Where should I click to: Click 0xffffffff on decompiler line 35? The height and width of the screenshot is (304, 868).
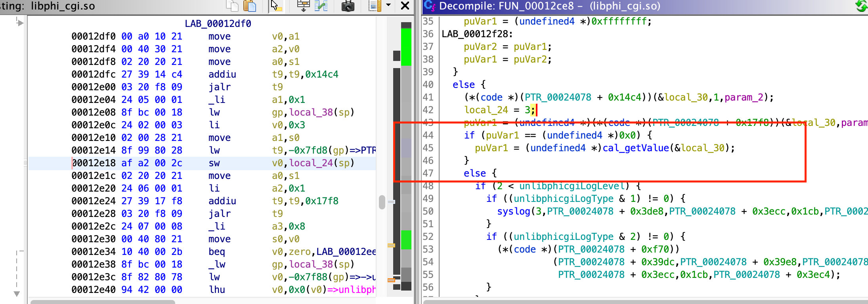click(x=619, y=21)
